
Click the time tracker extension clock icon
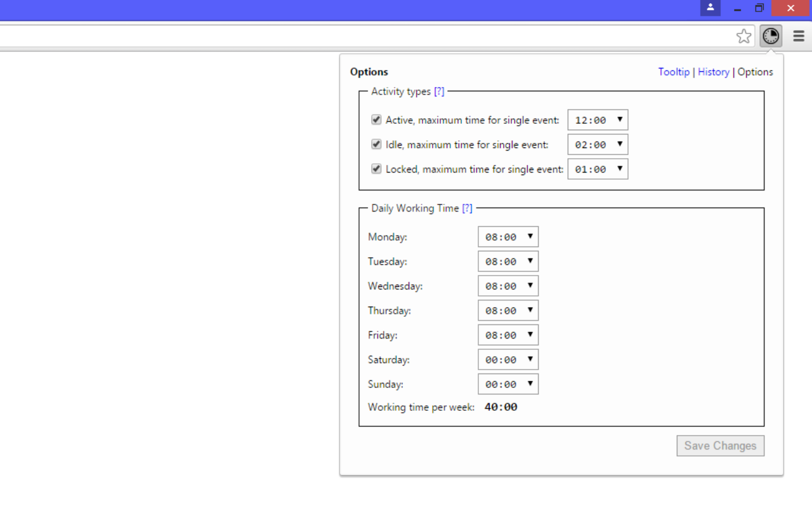(771, 36)
